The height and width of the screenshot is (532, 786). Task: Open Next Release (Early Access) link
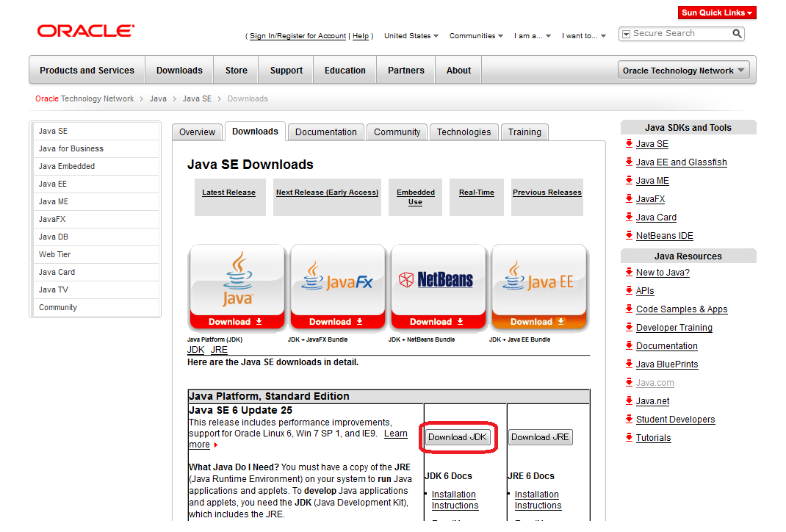pos(327,193)
